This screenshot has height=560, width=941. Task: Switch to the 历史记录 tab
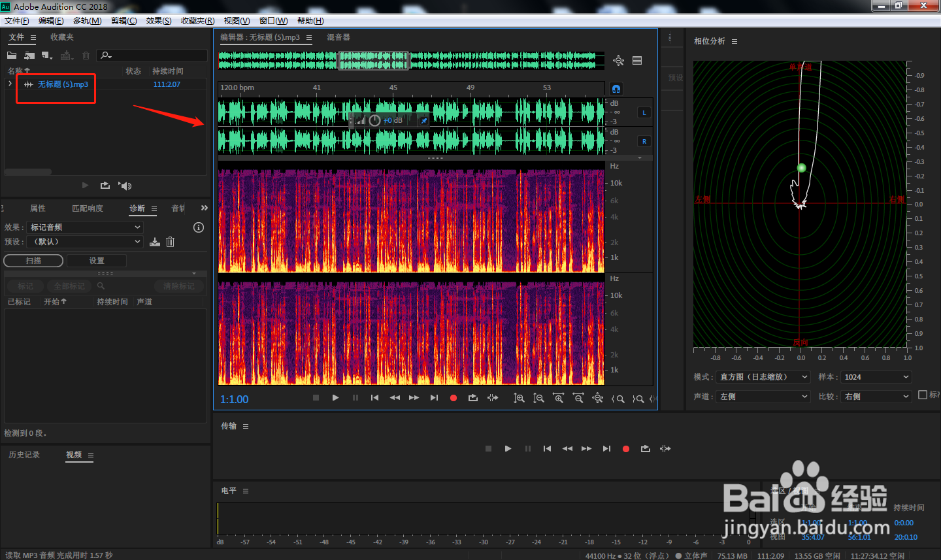click(24, 455)
